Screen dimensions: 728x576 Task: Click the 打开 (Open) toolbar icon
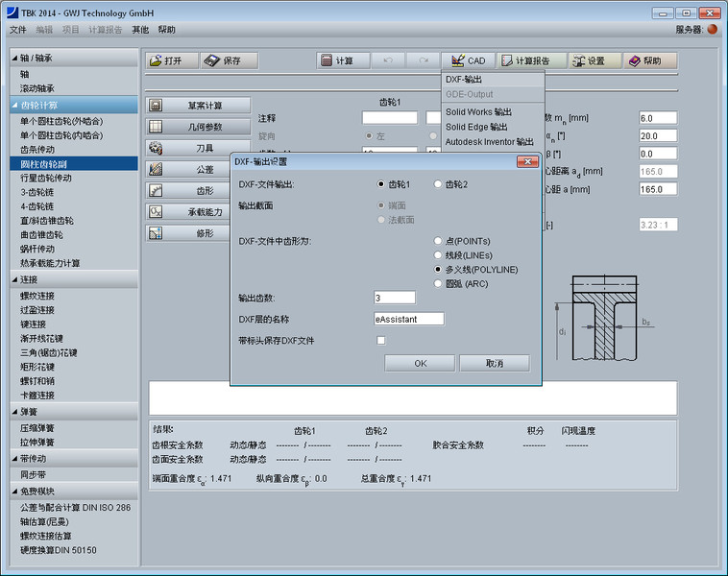click(156, 60)
